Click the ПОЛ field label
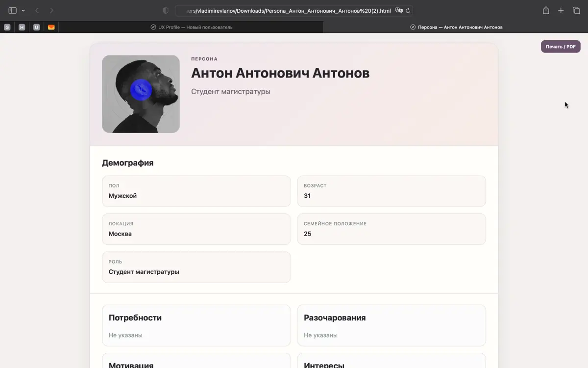 coord(114,186)
